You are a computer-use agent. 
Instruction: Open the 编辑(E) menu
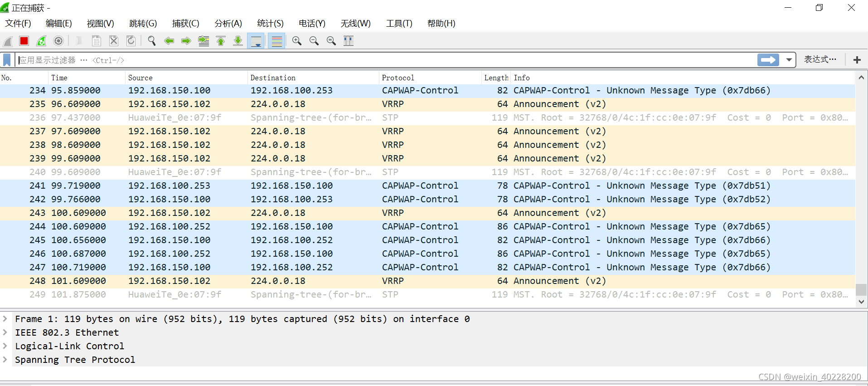(59, 24)
